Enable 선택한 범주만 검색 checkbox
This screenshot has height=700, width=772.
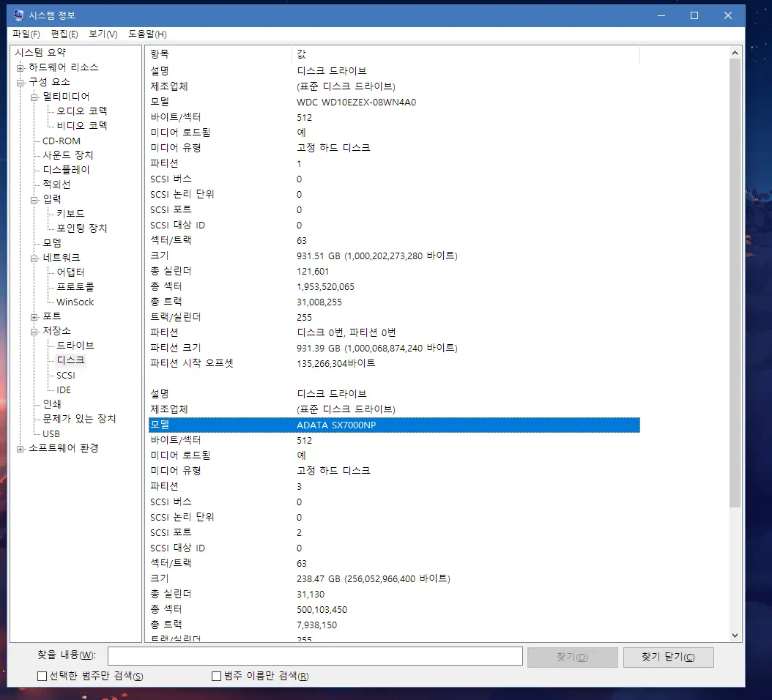(42, 677)
